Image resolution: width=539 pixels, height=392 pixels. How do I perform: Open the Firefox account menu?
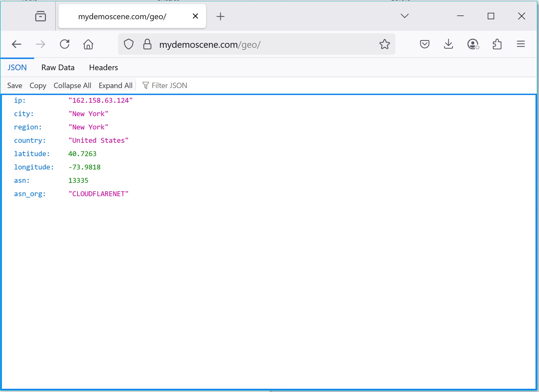coord(473,44)
